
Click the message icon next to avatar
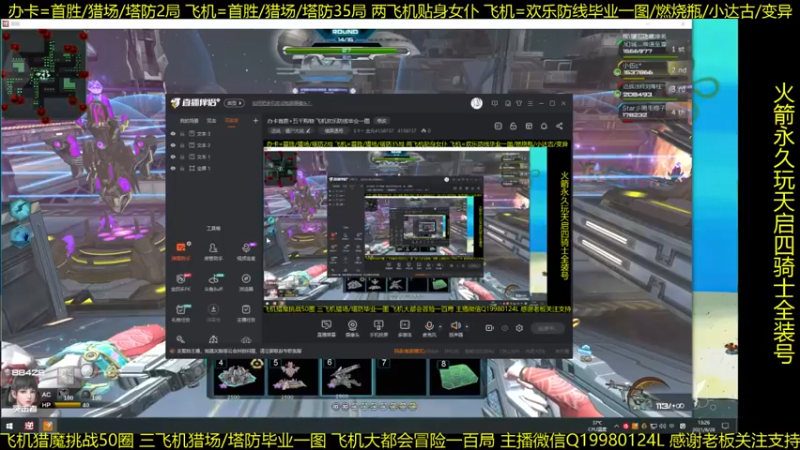[x=494, y=103]
